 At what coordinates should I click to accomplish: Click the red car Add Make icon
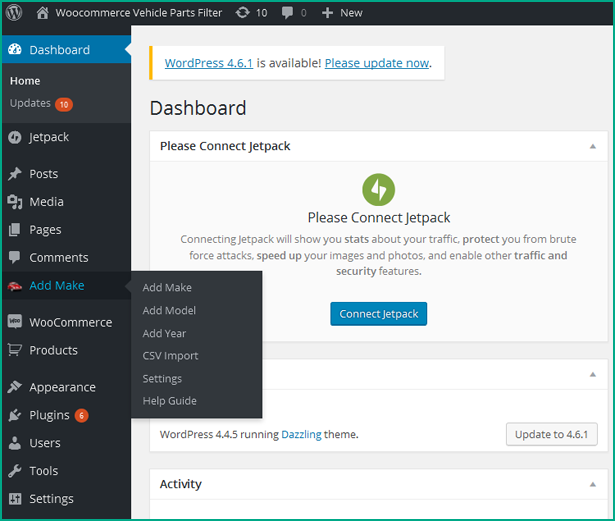point(15,286)
